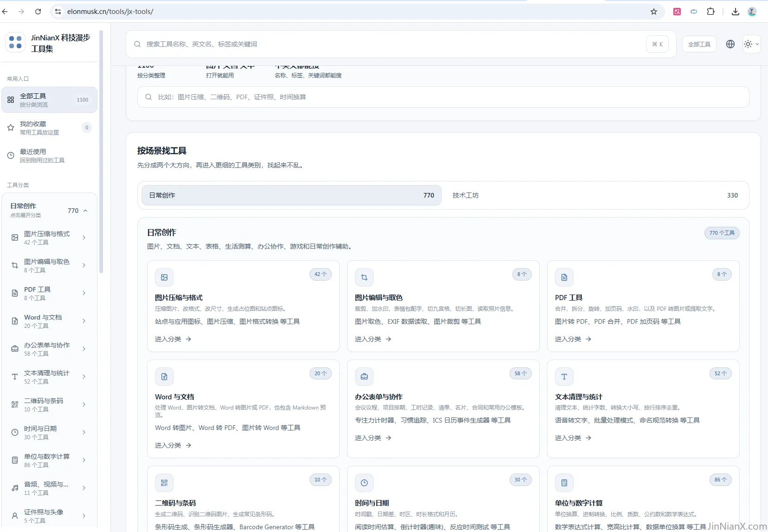
Task: Click the 全部工具 button in top bar
Action: tap(699, 44)
